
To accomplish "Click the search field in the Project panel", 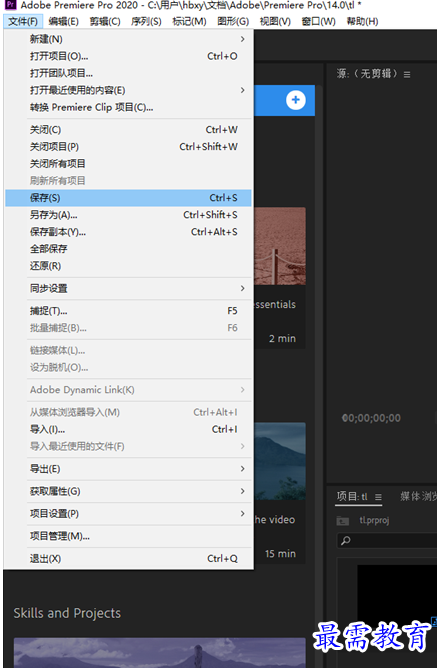I will pyautogui.click(x=387, y=540).
